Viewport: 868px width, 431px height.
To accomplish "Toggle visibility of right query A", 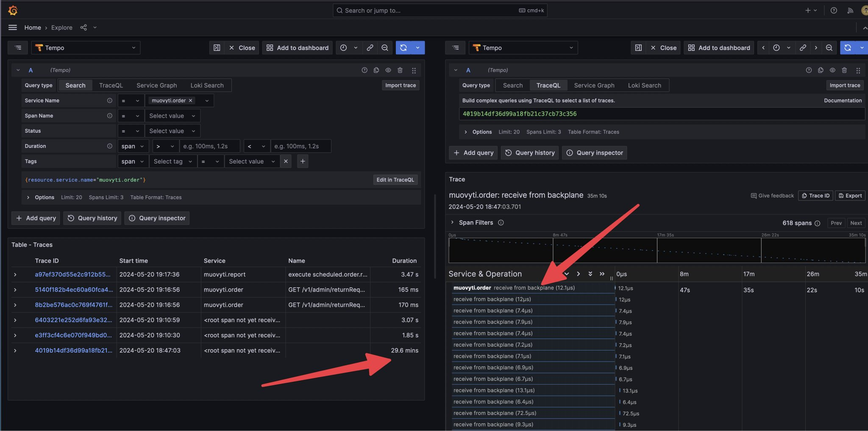I will [832, 70].
